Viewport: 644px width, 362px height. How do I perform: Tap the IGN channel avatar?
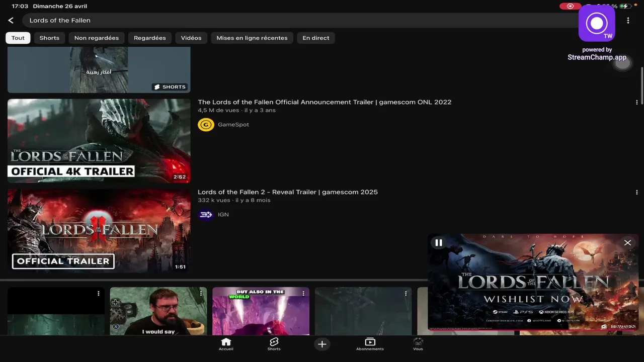206,215
